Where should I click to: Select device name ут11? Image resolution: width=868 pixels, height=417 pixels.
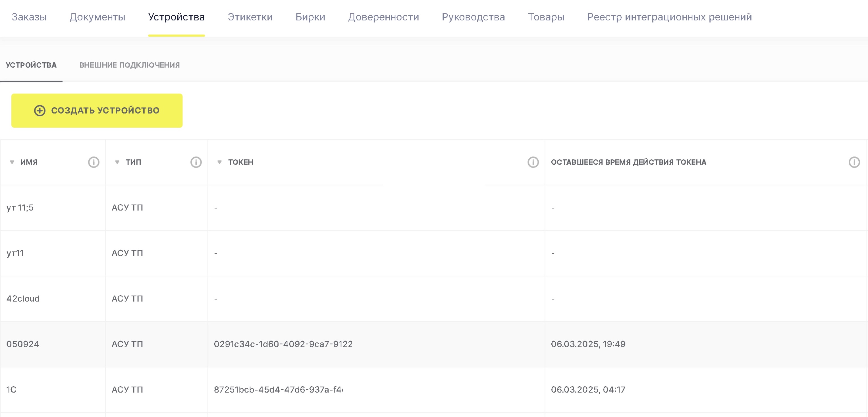(15, 253)
